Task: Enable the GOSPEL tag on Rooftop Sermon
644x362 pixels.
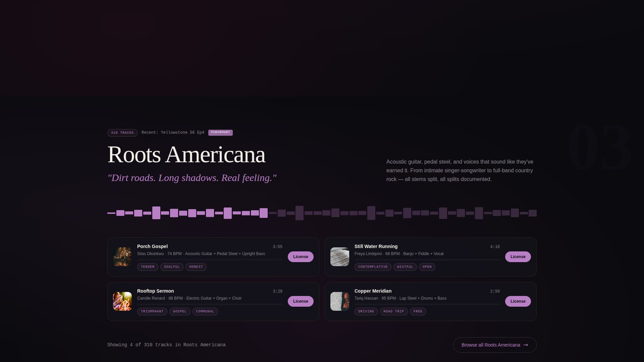Action: (x=179, y=311)
